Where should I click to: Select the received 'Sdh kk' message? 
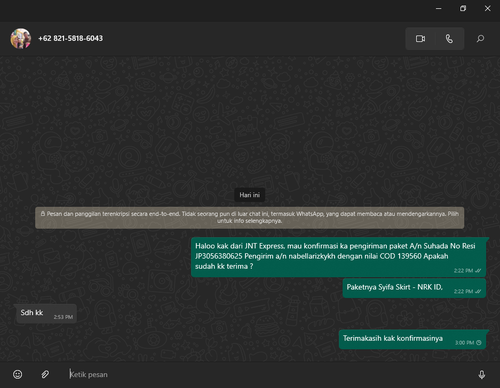tap(45, 313)
